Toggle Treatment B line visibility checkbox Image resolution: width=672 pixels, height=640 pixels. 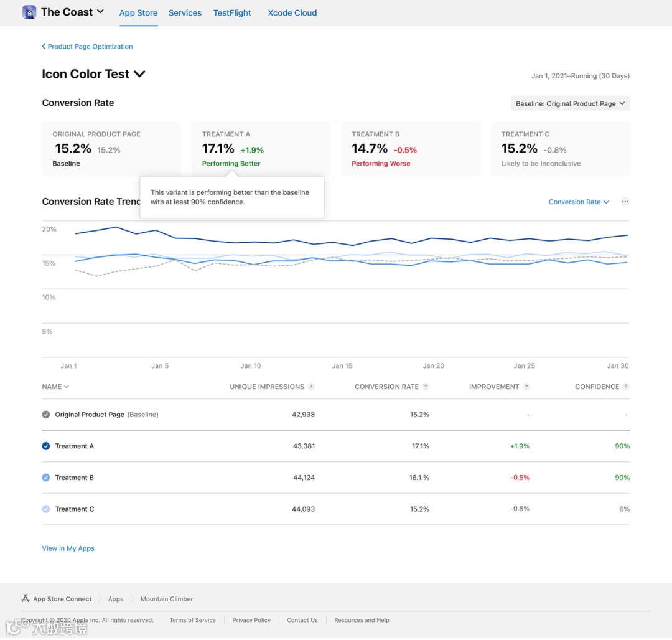[x=46, y=478]
